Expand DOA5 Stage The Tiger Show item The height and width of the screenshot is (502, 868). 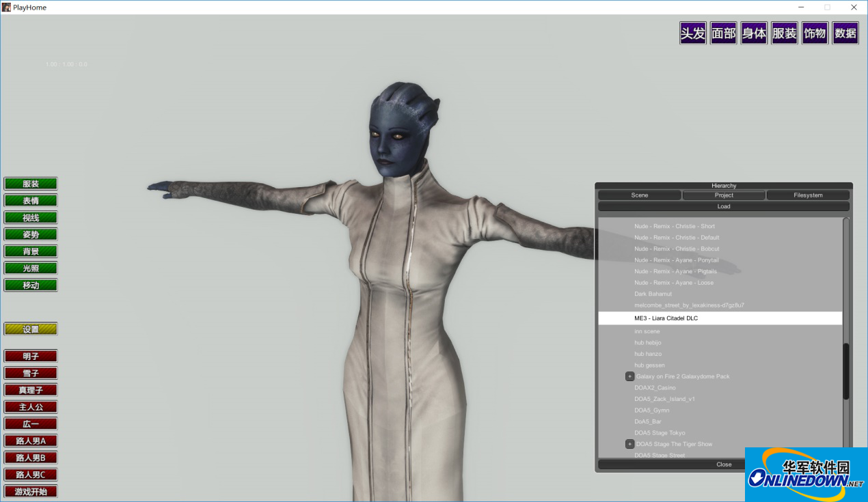click(x=629, y=444)
